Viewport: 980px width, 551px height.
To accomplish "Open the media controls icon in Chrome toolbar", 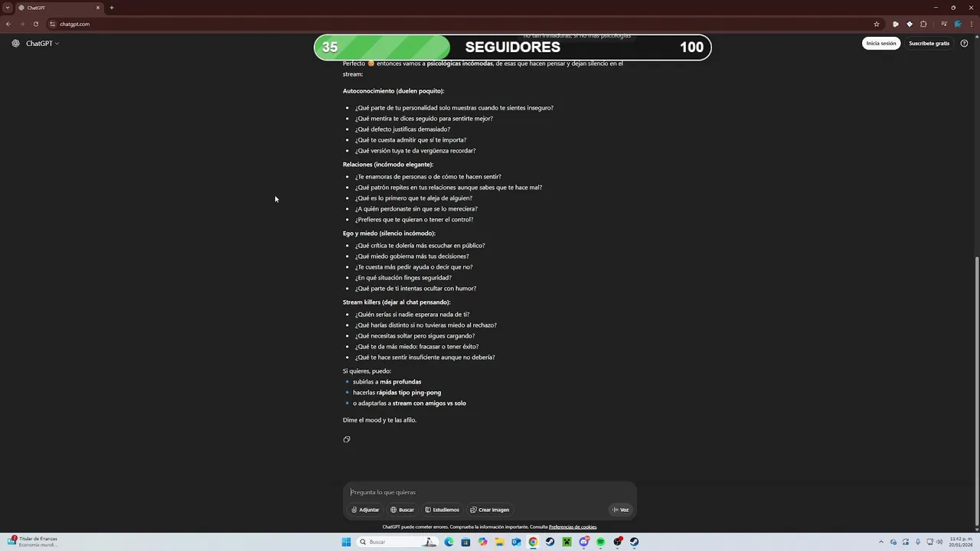I will [x=943, y=24].
